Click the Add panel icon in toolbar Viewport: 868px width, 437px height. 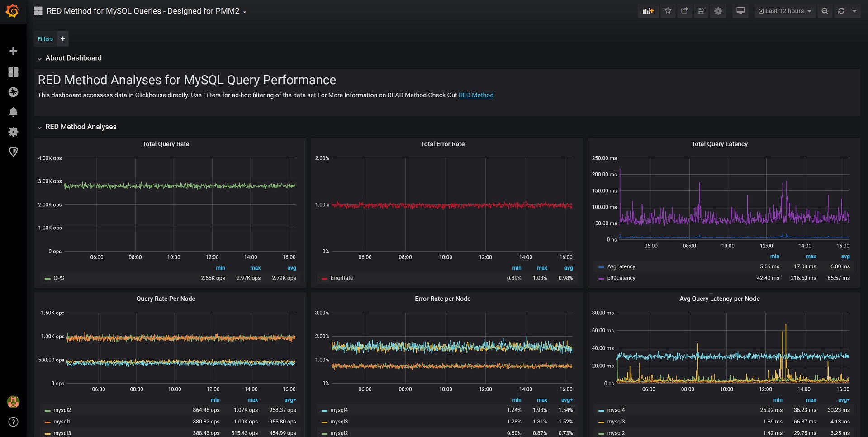pyautogui.click(x=648, y=11)
